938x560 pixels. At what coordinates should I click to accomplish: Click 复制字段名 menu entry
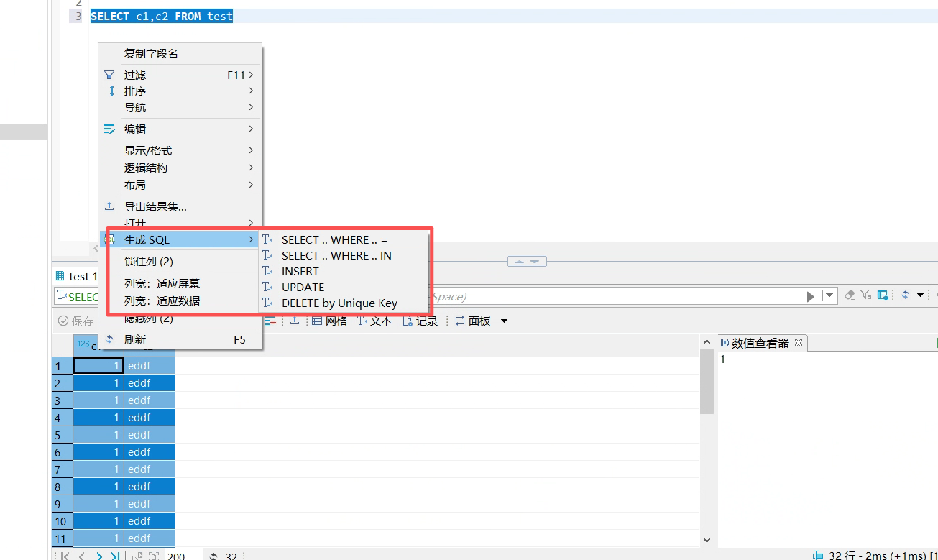151,53
